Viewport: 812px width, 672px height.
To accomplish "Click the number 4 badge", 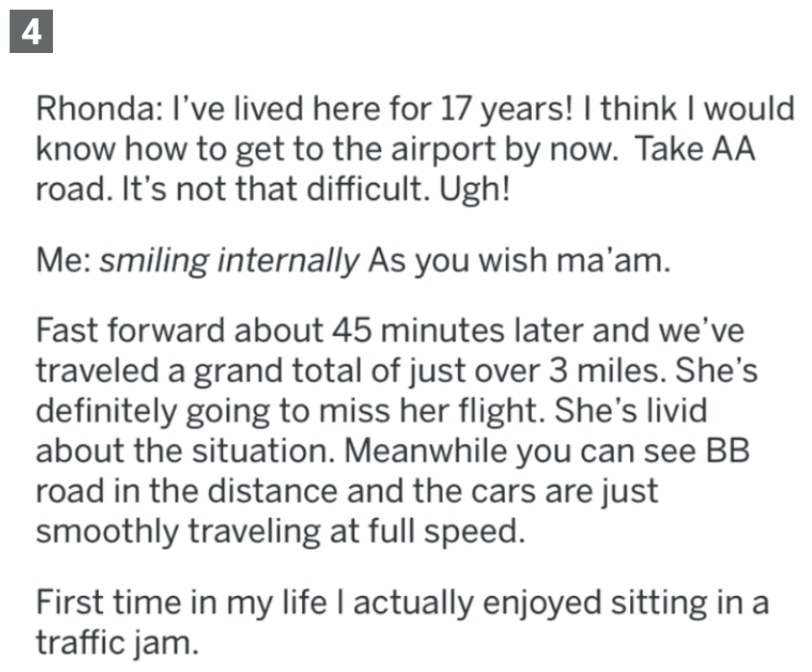I will click(31, 31).
